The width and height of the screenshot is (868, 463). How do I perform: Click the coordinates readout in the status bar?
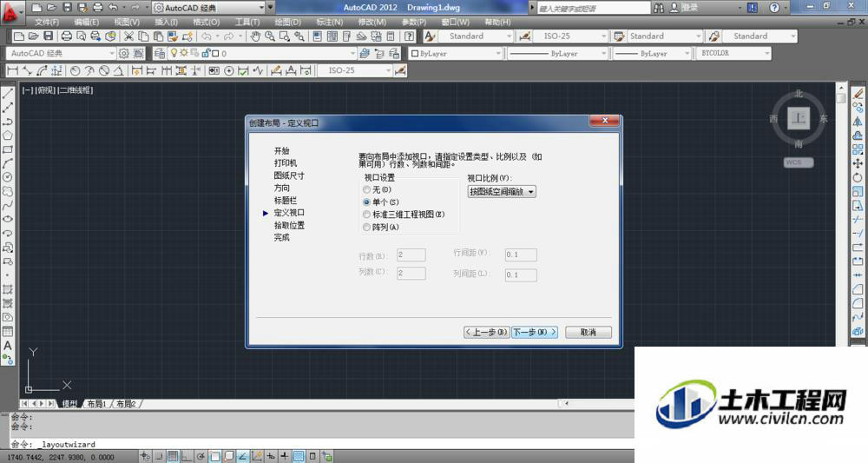(x=61, y=458)
